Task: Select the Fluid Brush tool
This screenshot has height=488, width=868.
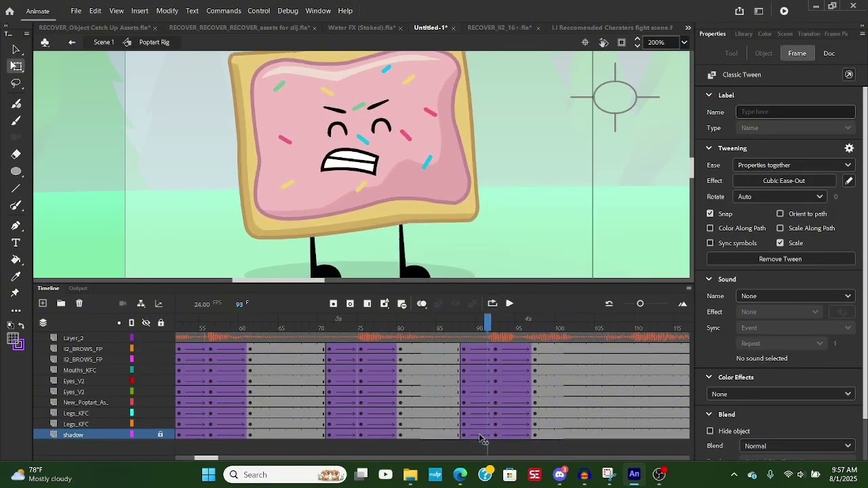Action: pos(16,104)
